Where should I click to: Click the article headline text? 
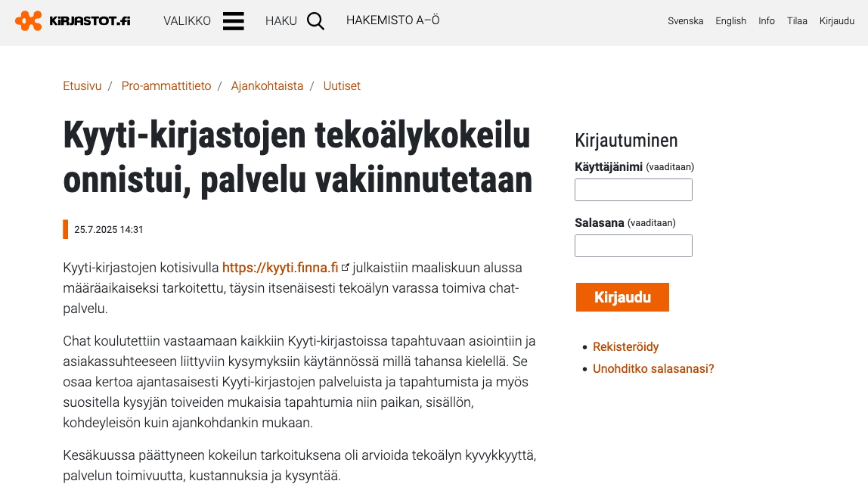pos(298,158)
